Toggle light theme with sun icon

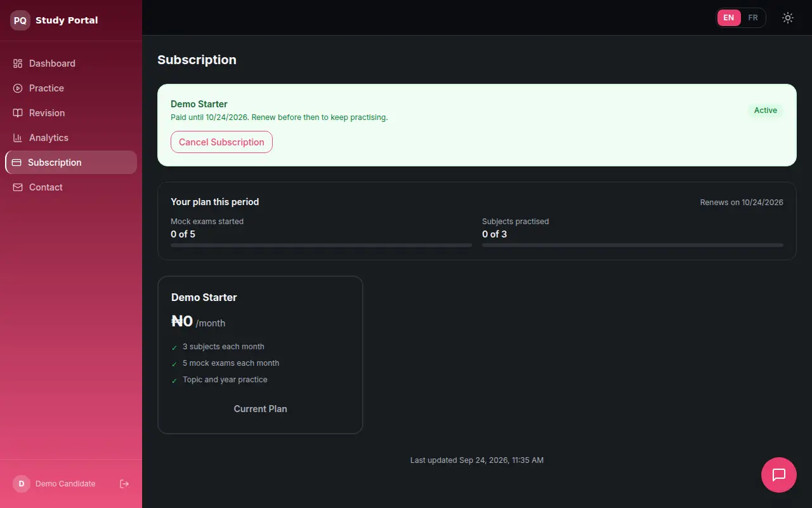pyautogui.click(x=788, y=18)
